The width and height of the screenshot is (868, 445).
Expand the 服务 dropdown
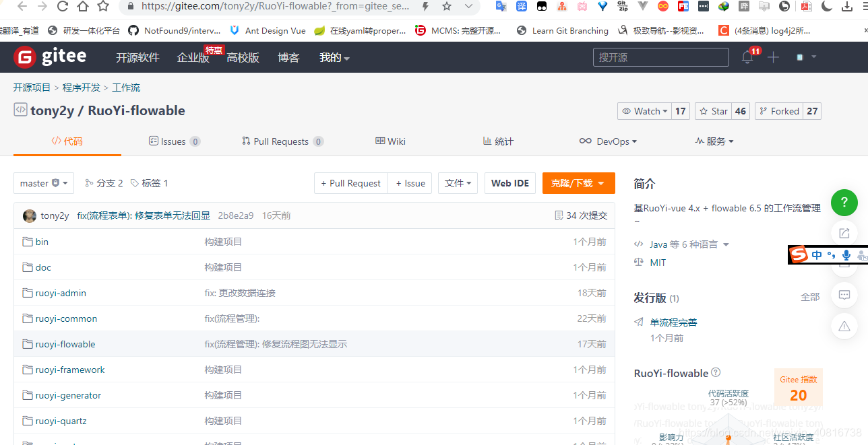click(714, 141)
